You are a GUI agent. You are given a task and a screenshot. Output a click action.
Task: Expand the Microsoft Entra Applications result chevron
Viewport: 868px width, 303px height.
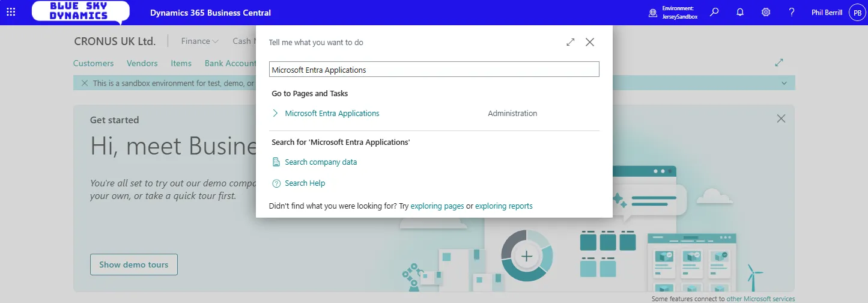pos(275,113)
